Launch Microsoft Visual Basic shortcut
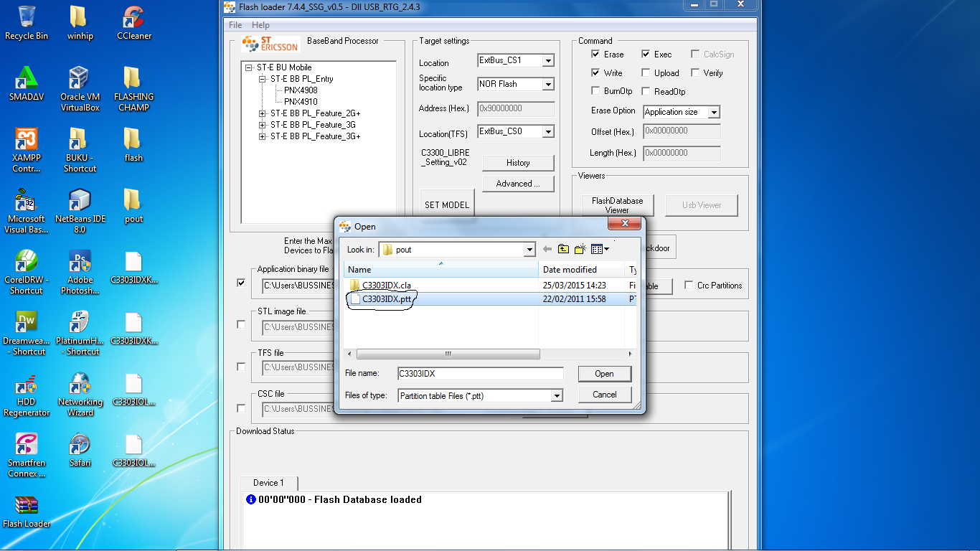The height and width of the screenshot is (551, 980). pos(27,211)
